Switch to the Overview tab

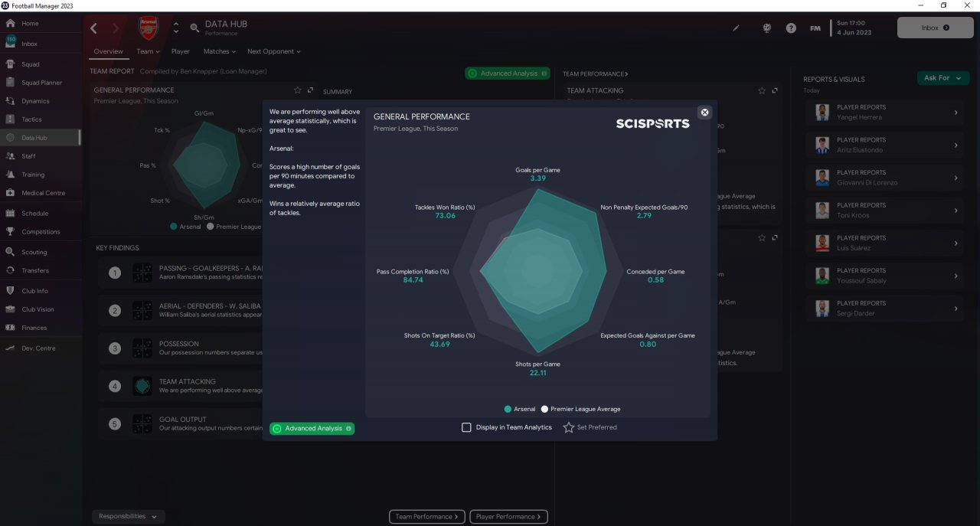pyautogui.click(x=109, y=51)
